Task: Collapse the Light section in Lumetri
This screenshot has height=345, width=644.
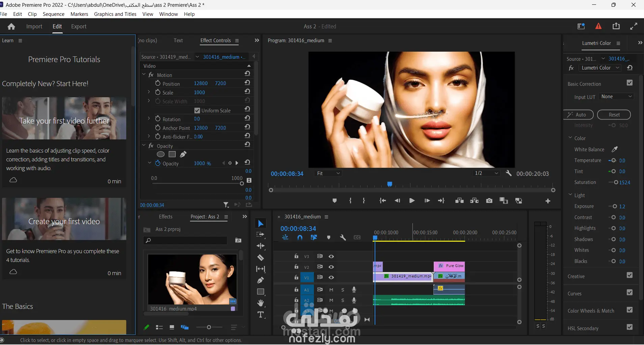Action: click(570, 195)
